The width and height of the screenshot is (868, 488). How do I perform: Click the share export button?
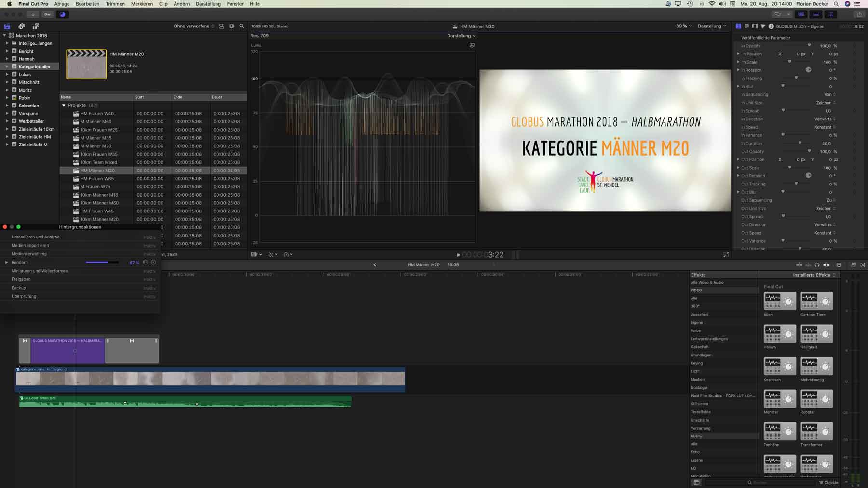tap(859, 14)
